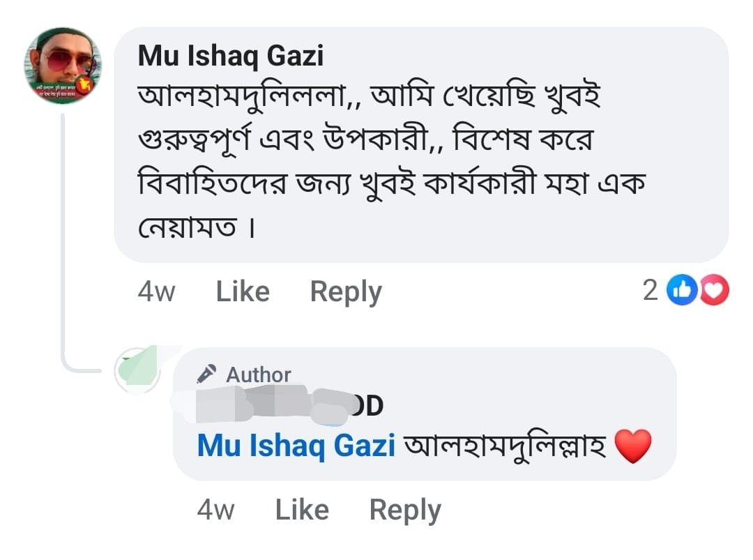Open the blue Mu Ishaq Gazi mention link

coord(296,446)
